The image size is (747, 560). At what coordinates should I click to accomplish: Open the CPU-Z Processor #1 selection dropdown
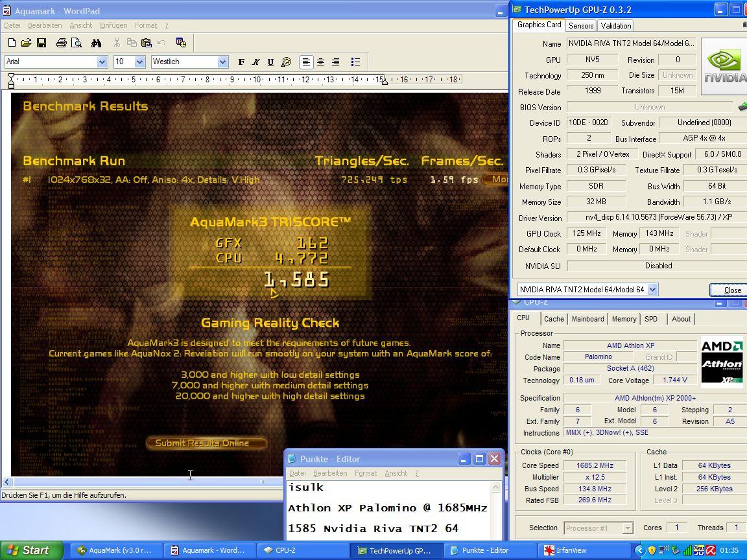tap(628, 528)
